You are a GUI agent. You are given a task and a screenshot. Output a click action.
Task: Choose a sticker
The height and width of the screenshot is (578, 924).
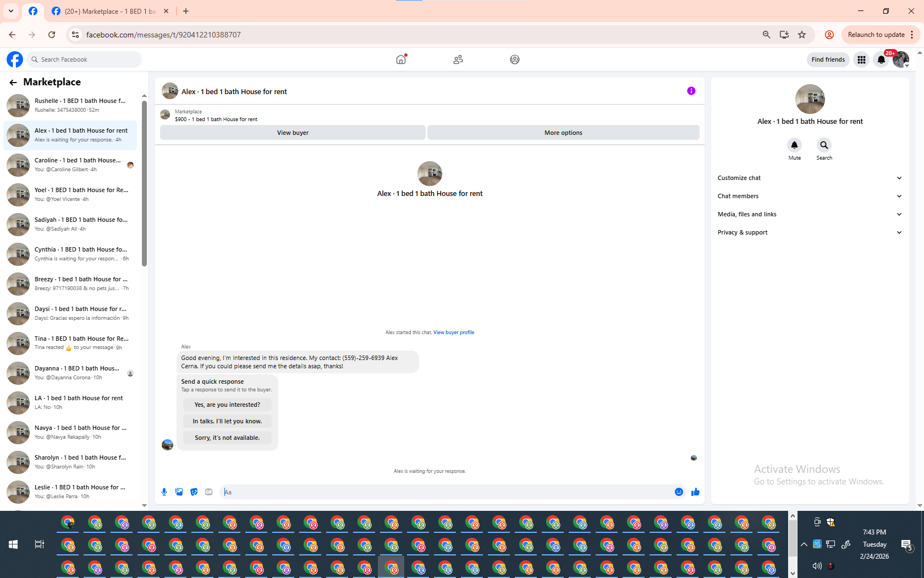pos(194,492)
